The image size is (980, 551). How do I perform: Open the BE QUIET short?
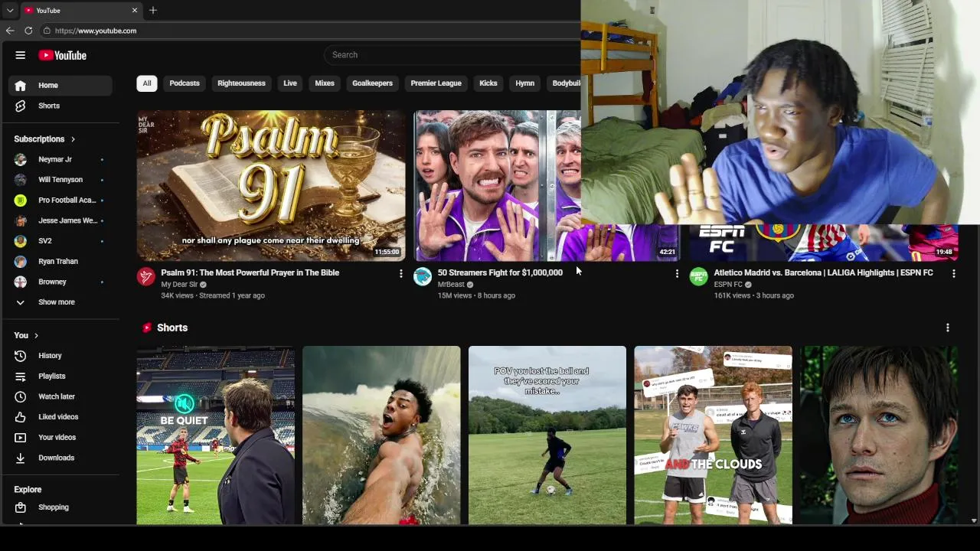tap(216, 435)
